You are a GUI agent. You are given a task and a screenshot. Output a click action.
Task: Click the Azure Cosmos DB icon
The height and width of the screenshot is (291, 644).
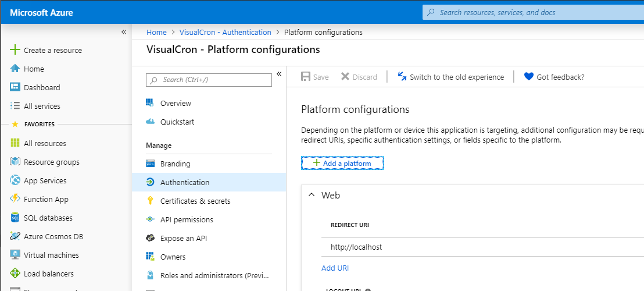tap(15, 236)
